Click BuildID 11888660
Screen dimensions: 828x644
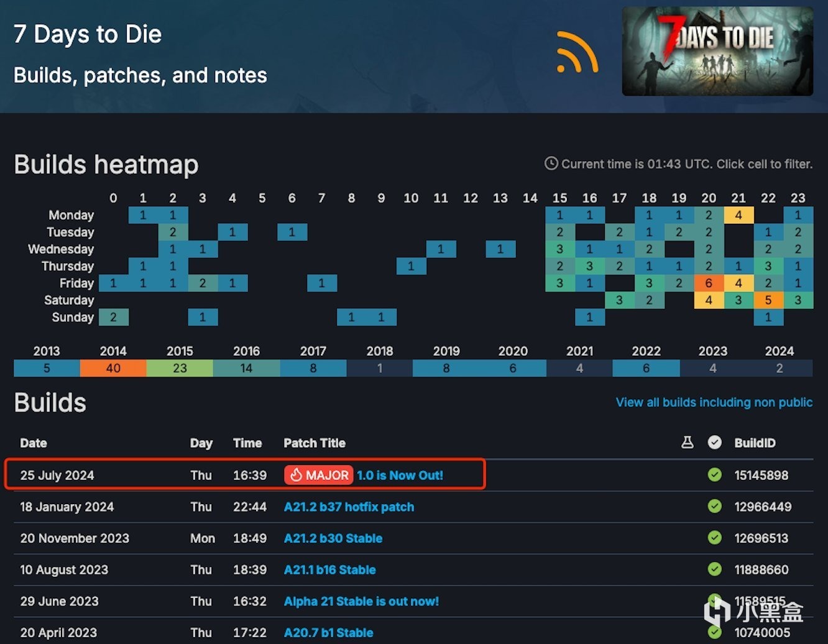(761, 570)
